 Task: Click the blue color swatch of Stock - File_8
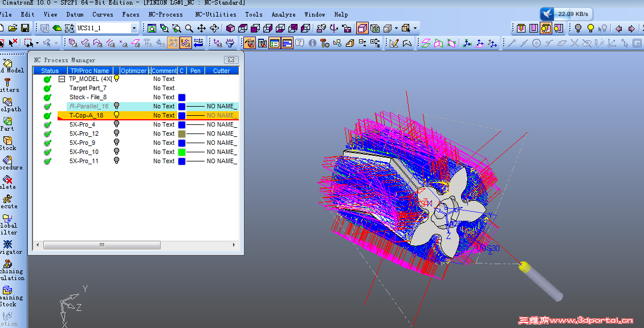pos(182,98)
